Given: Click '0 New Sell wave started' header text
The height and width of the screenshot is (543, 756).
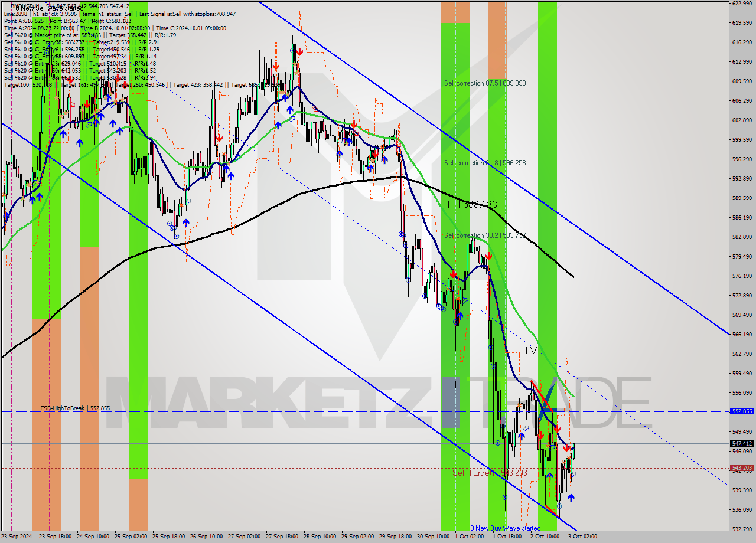Looking at the screenshot, I should click(50, 8).
